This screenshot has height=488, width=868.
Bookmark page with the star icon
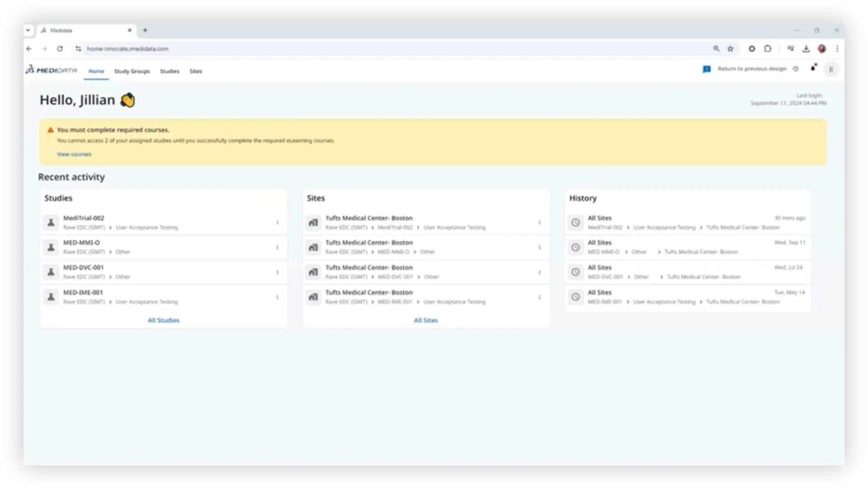click(x=731, y=49)
